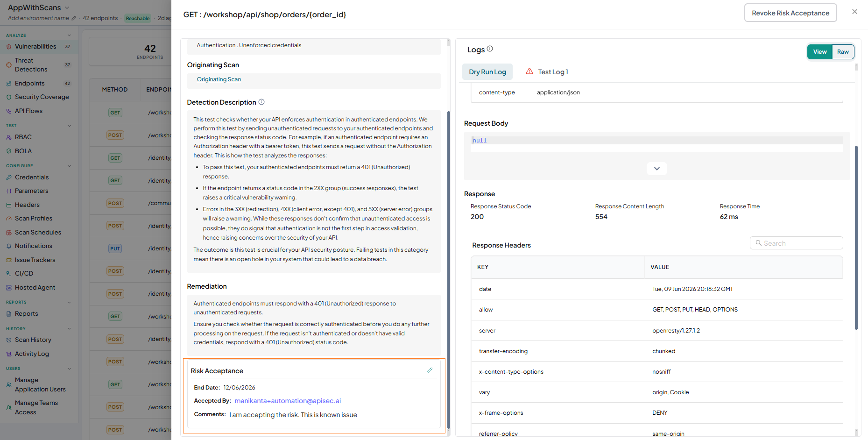Expand the Request Body chevron
This screenshot has width=868, height=440.
656,169
